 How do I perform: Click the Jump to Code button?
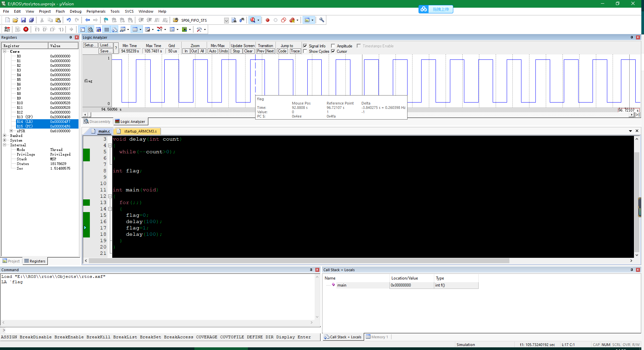(x=282, y=51)
